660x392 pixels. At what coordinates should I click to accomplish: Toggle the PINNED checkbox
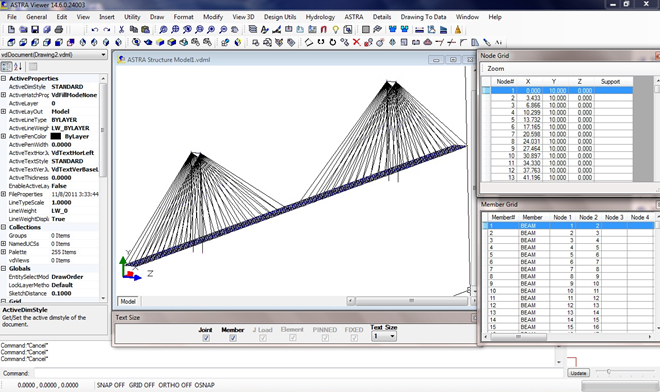tap(325, 338)
